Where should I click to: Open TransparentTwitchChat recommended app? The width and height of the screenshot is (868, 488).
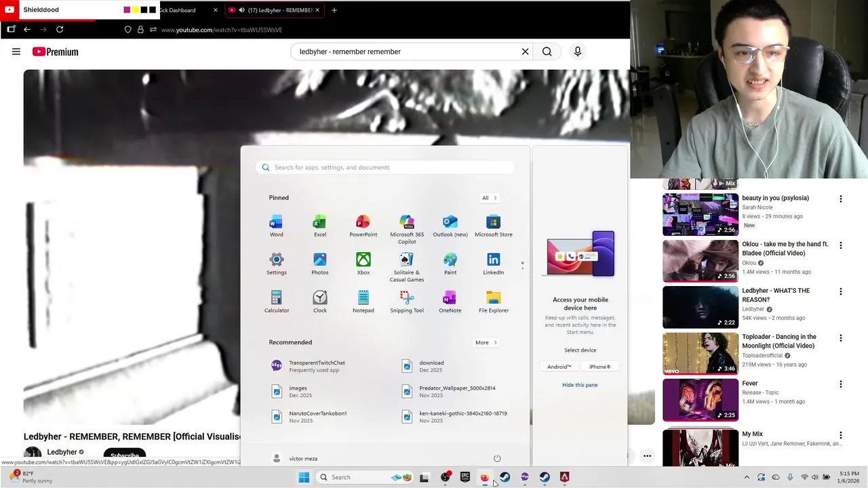[x=309, y=366]
